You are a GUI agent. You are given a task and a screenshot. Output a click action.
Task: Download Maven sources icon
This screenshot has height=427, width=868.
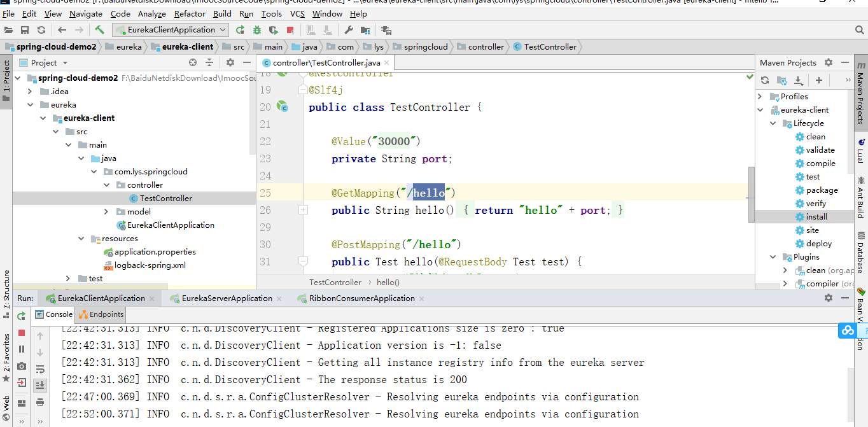(x=798, y=80)
